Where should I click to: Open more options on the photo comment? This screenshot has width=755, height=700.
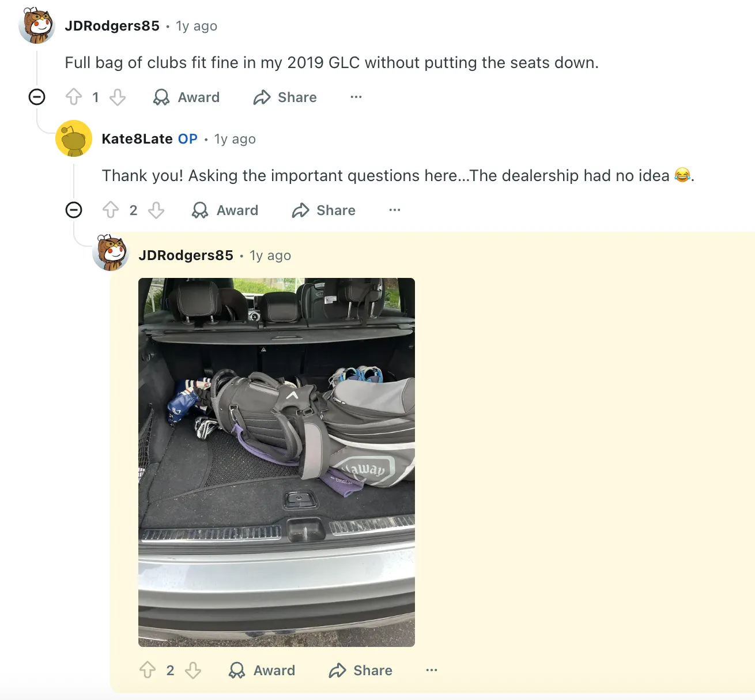432,670
